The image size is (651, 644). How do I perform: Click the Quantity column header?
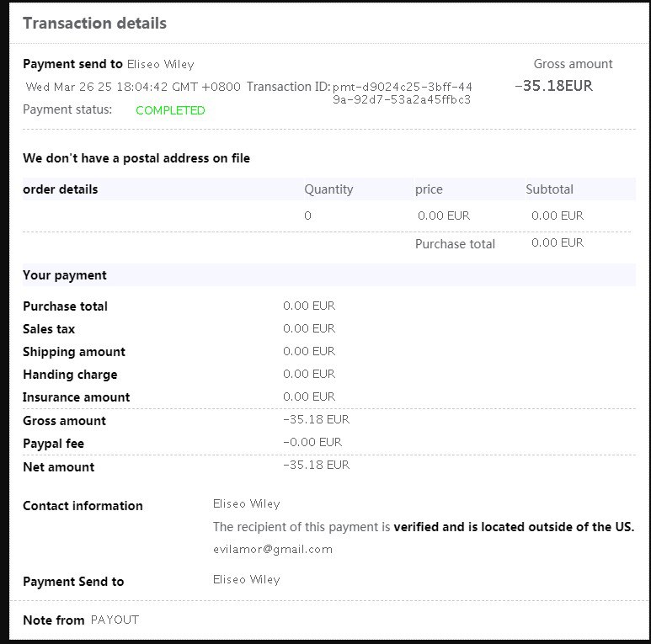tap(328, 189)
